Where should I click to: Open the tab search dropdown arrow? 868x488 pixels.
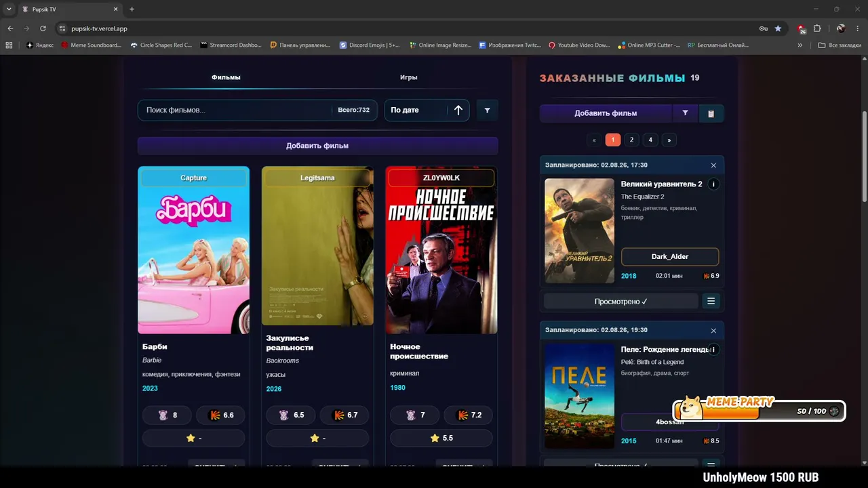[x=9, y=9]
